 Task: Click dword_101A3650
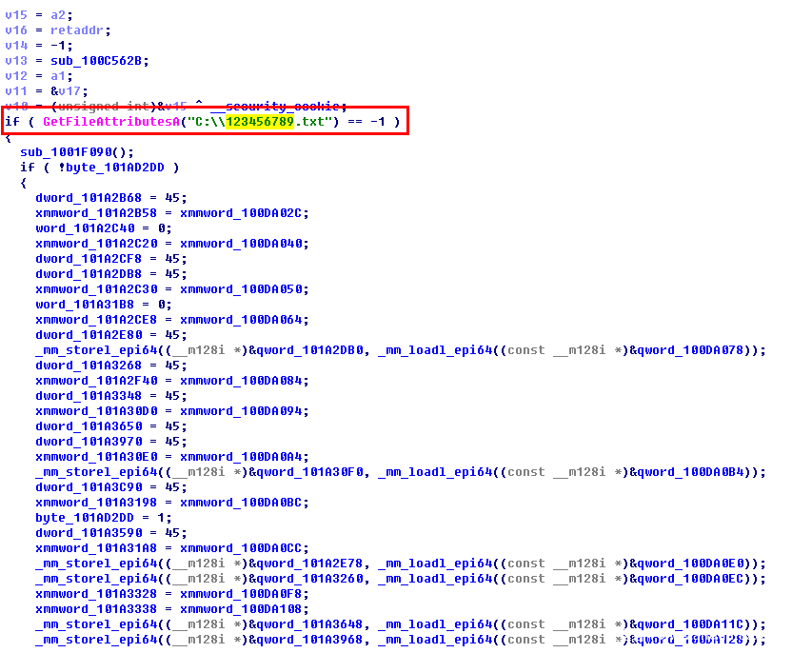[89, 426]
